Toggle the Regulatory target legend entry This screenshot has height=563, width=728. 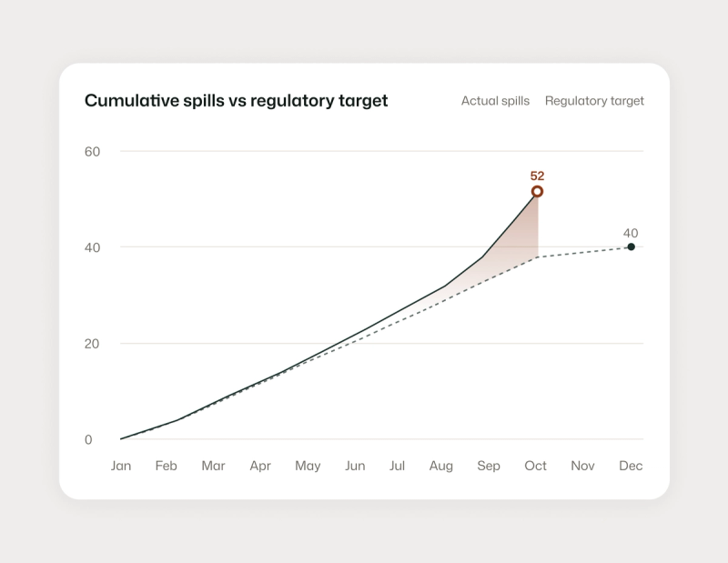coord(594,101)
